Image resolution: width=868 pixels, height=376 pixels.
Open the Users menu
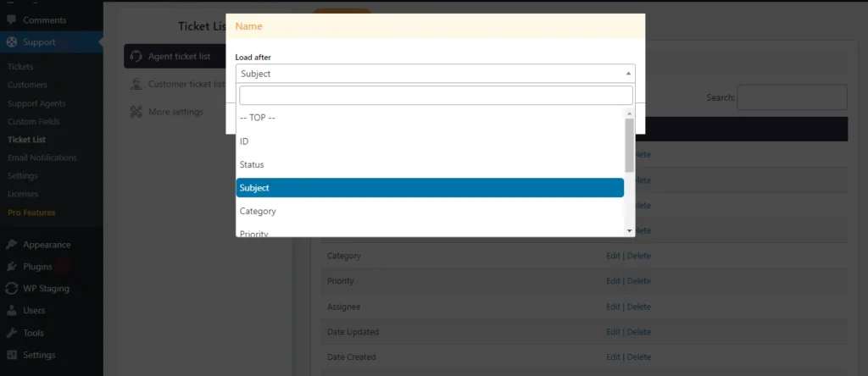point(34,310)
